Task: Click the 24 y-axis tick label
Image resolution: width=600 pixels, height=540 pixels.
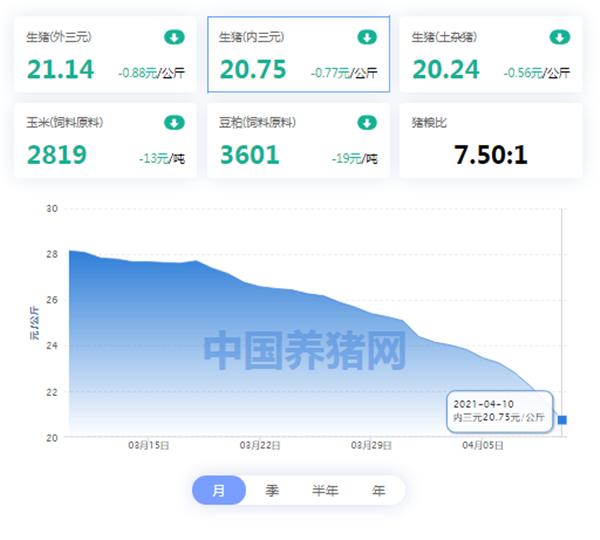Action: tap(52, 346)
